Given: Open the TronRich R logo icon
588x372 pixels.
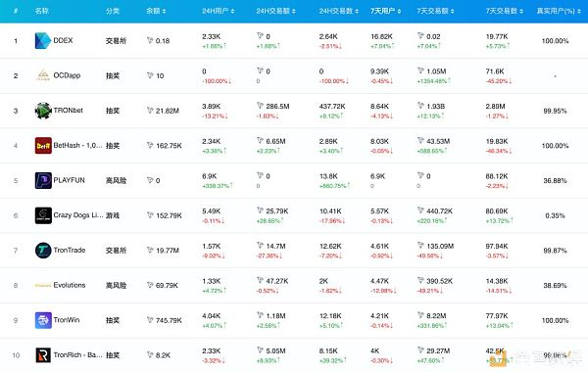Looking at the screenshot, I should pyautogui.click(x=43, y=355).
